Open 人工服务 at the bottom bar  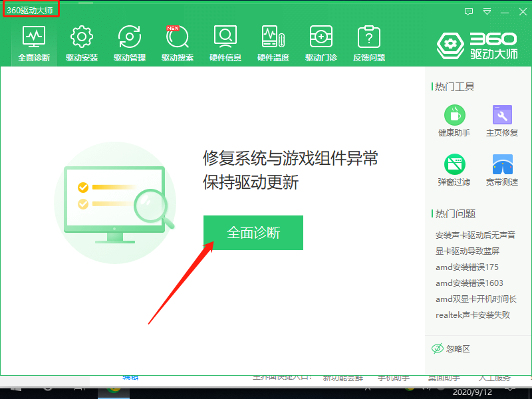(495, 377)
